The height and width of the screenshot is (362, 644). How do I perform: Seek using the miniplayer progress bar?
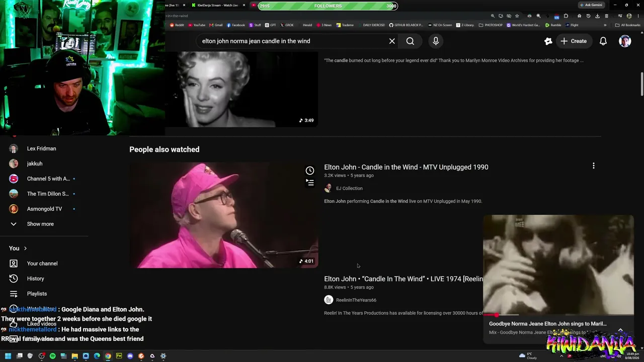click(558, 315)
